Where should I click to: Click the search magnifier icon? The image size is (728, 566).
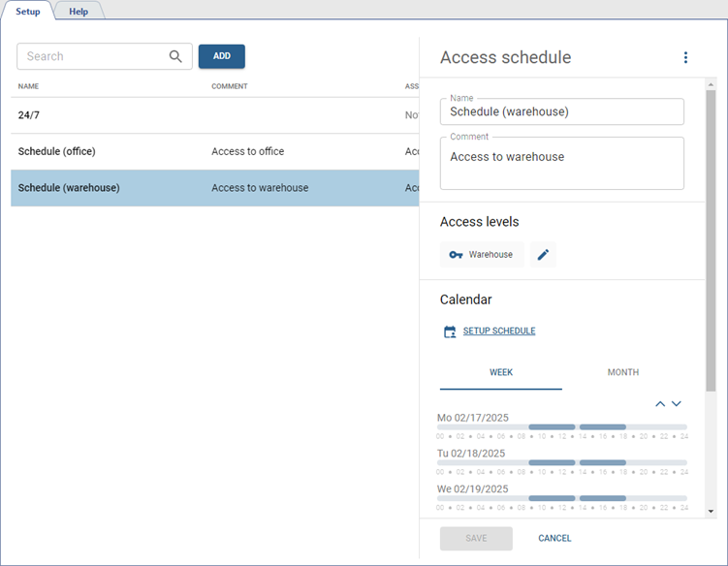pos(175,56)
